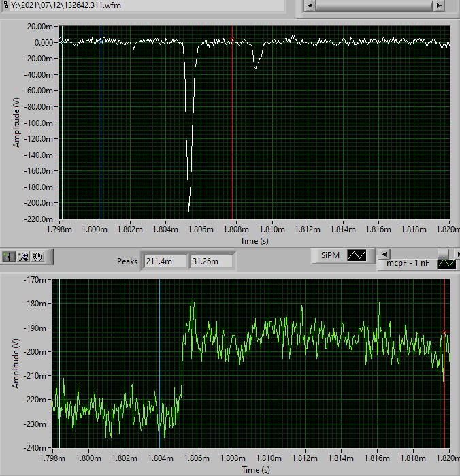This screenshot has width=460, height=476.
Task: Select the SiPM plot legend label
Action: (x=330, y=255)
